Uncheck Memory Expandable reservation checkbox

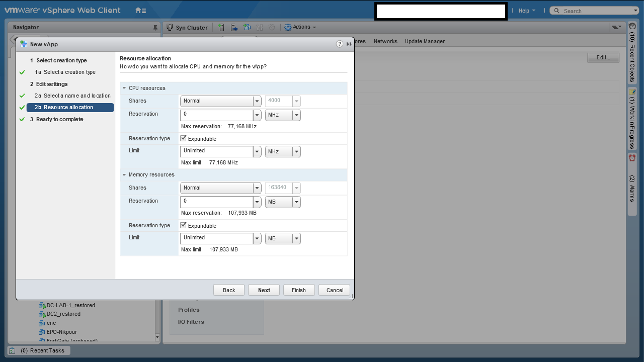point(184,225)
